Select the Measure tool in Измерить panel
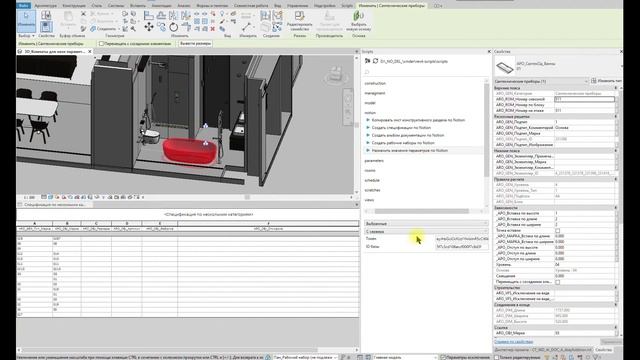Image resolution: width=640 pixels, height=360 pixels. point(246,27)
